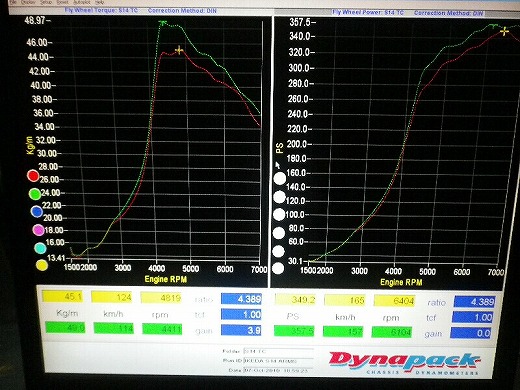Open the File menu
The height and width of the screenshot is (390, 520).
[x=14, y=2]
